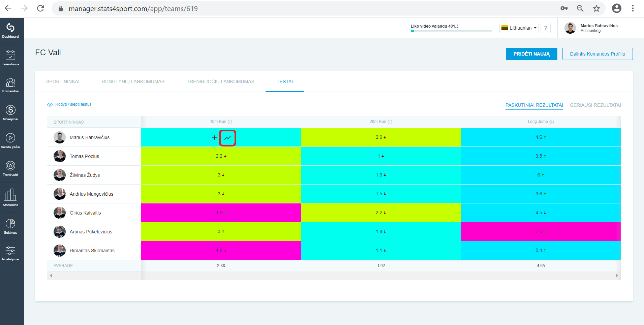Expand the 10m Run column plus icon
Screen dimensions: 644x325
230,122
